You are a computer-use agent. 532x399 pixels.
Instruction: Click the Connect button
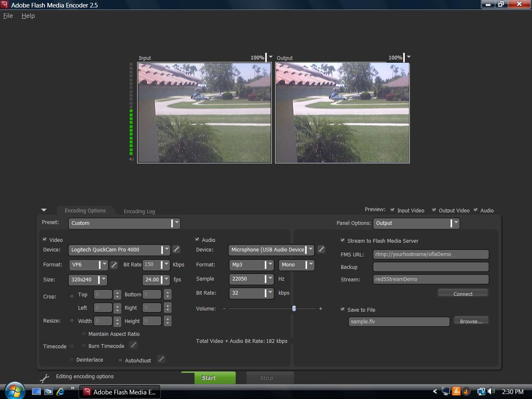[x=463, y=293]
